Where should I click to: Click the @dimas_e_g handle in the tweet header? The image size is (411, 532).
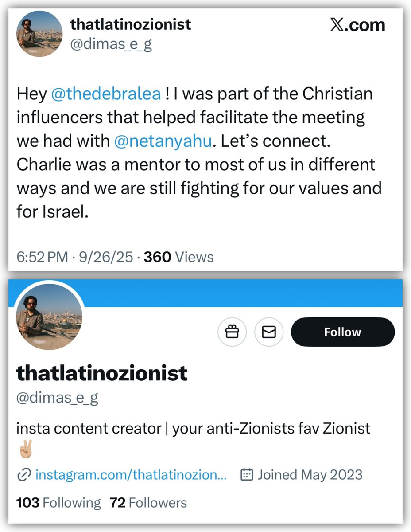pyautogui.click(x=111, y=45)
